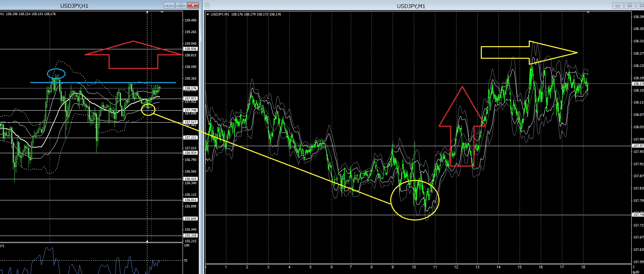This screenshot has height=274, width=644.
Task: Expand the triangle beside the USDJPY,M1 chart label
Action: 208,14
